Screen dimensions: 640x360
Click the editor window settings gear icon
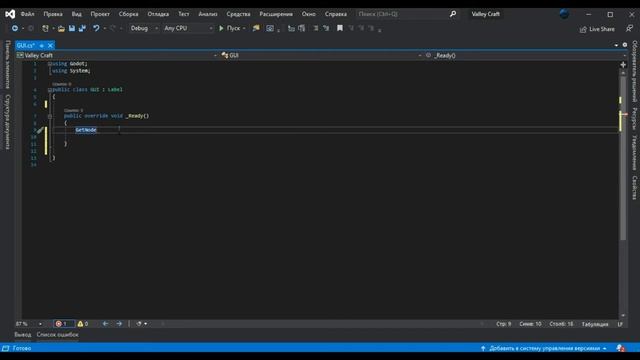(x=624, y=45)
